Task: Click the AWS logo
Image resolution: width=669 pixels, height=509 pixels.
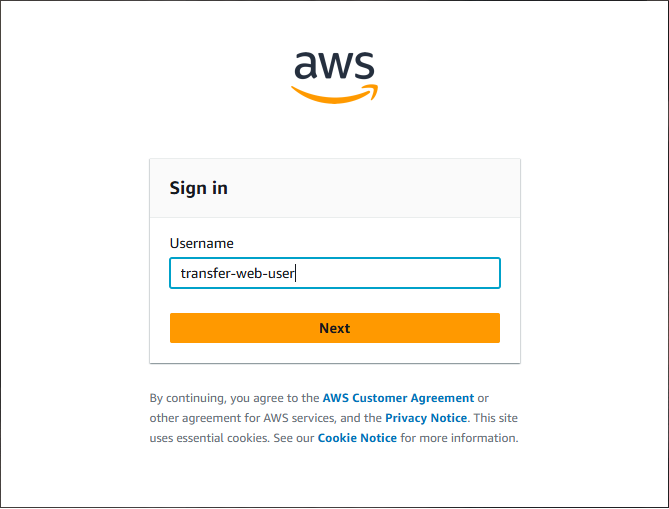Action: pyautogui.click(x=334, y=75)
